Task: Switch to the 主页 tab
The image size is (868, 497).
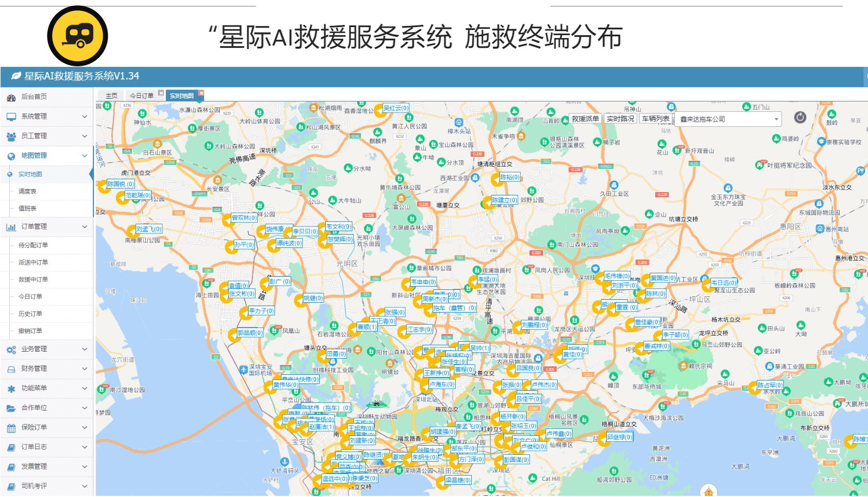Action: point(111,96)
